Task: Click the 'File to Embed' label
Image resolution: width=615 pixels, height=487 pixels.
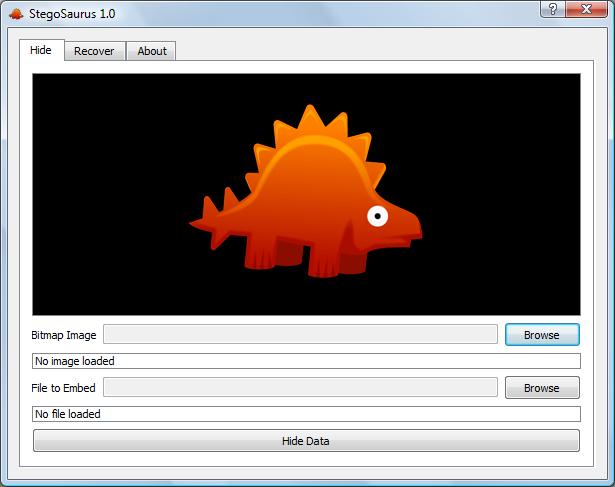Action: click(x=63, y=388)
